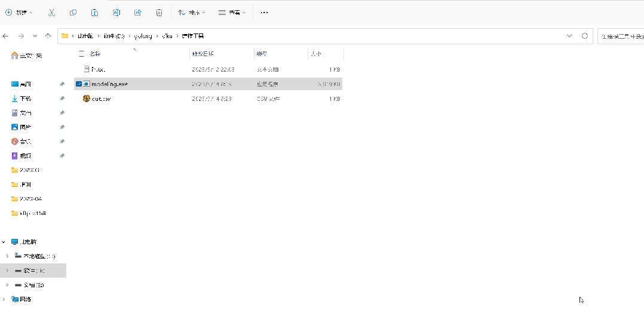Click the pin icon beside Downloads (下载)
644x335 pixels.
(x=62, y=99)
